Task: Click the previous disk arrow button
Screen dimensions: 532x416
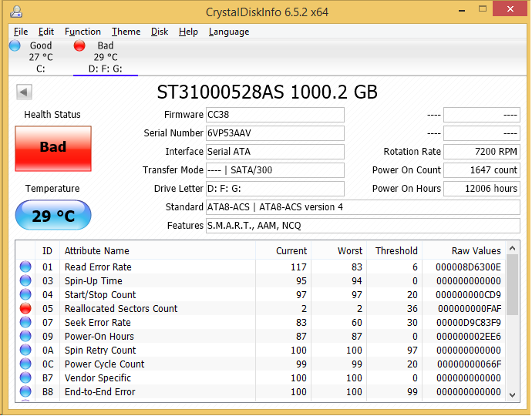Action: [x=24, y=92]
